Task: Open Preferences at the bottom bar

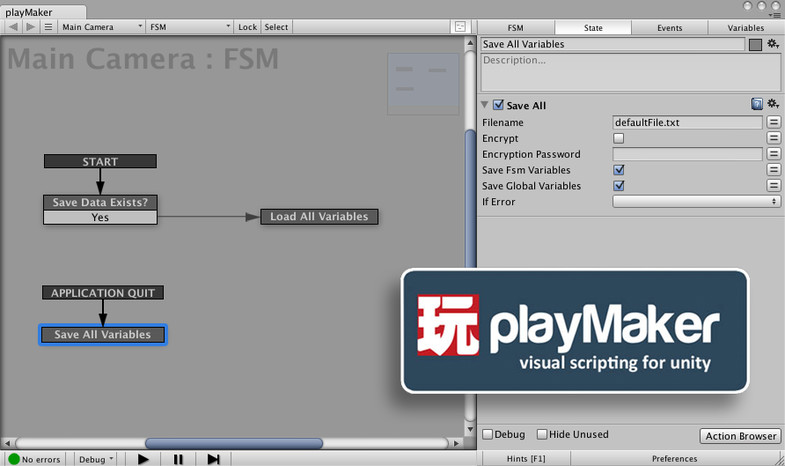Action: 674,458
